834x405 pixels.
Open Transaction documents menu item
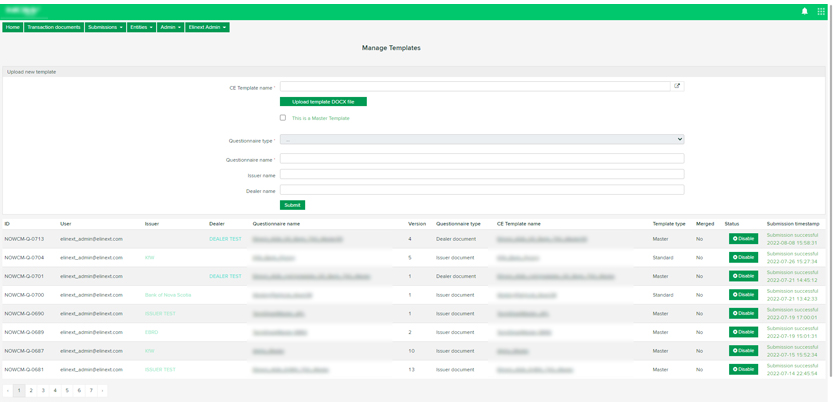click(x=54, y=27)
